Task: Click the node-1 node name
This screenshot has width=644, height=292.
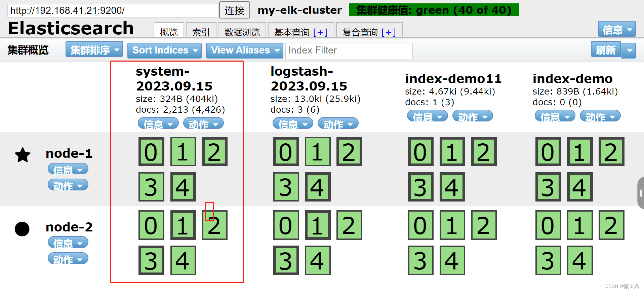Action: (69, 153)
